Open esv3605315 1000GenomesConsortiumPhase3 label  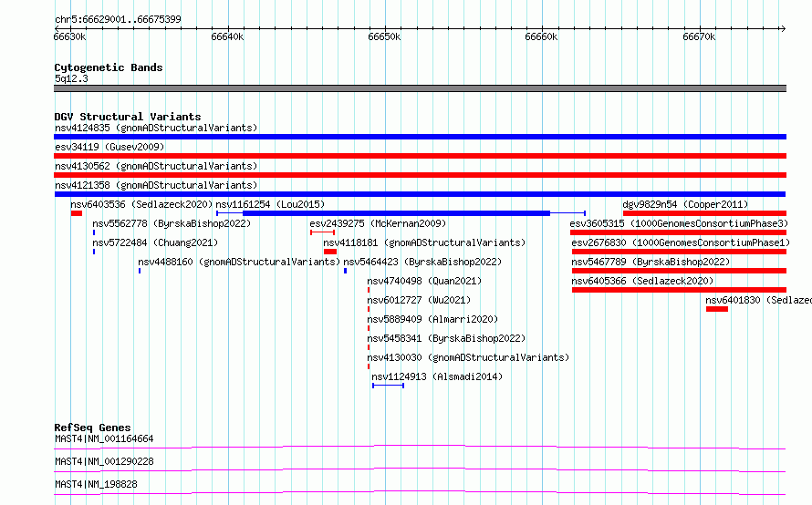click(679, 223)
